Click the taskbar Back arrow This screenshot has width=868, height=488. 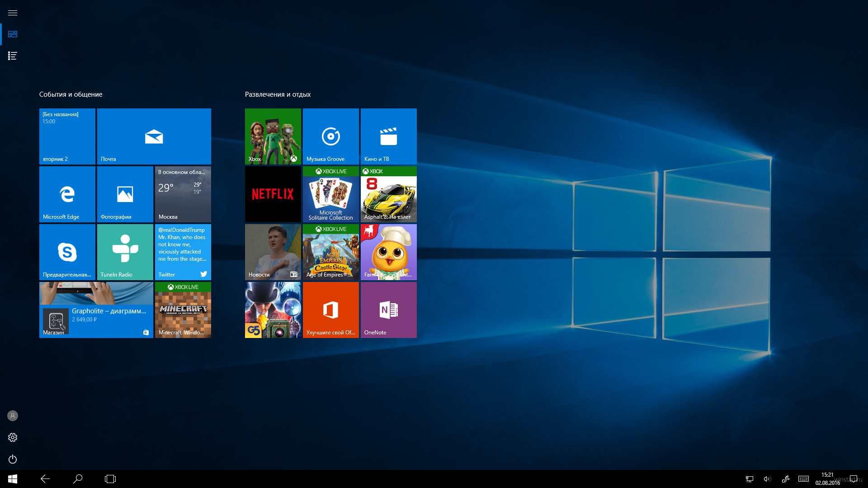tap(45, 479)
